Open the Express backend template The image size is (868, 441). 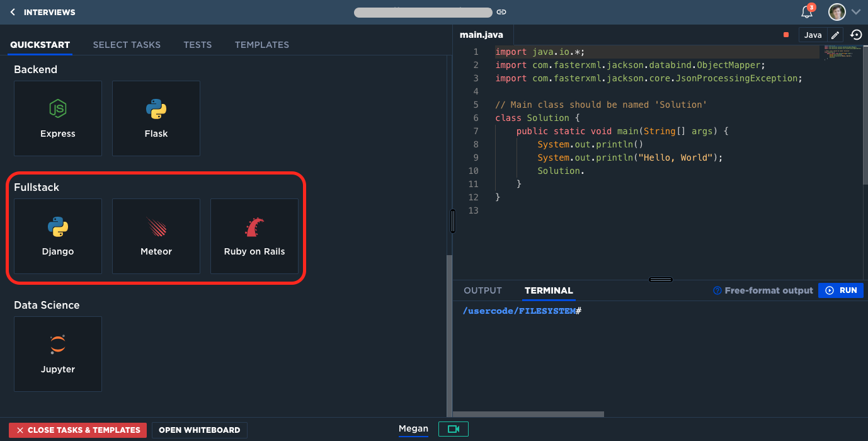(x=58, y=118)
